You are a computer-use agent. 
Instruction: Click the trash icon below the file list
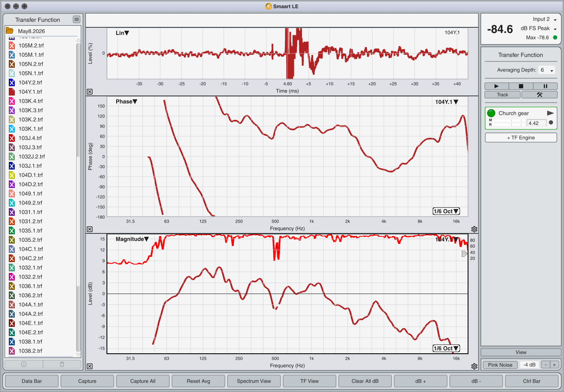coord(62,364)
